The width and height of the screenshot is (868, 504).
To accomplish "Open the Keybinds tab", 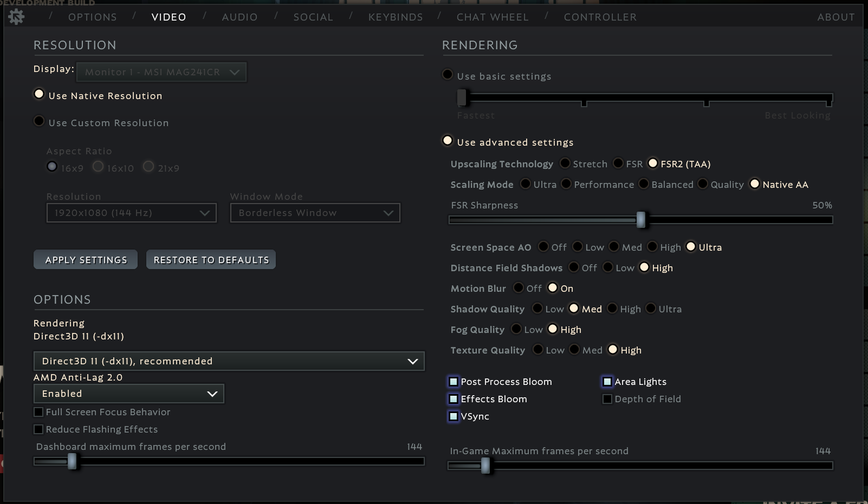I will click(396, 17).
